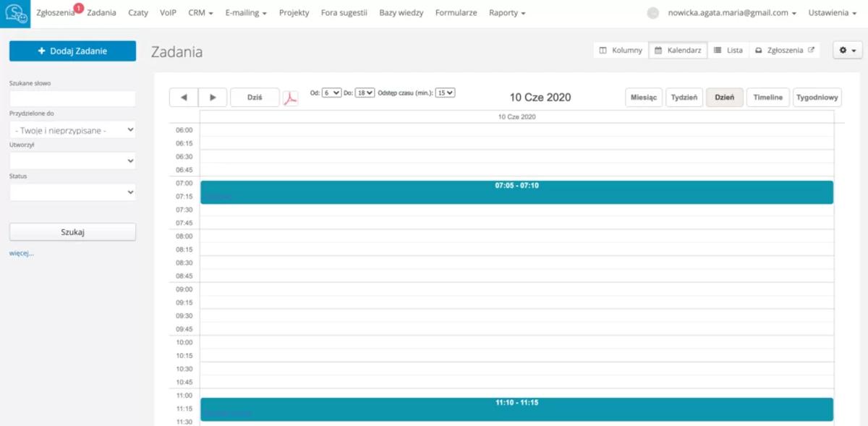Click the user avatar icon
Screen dimensions: 868x426
point(653,13)
